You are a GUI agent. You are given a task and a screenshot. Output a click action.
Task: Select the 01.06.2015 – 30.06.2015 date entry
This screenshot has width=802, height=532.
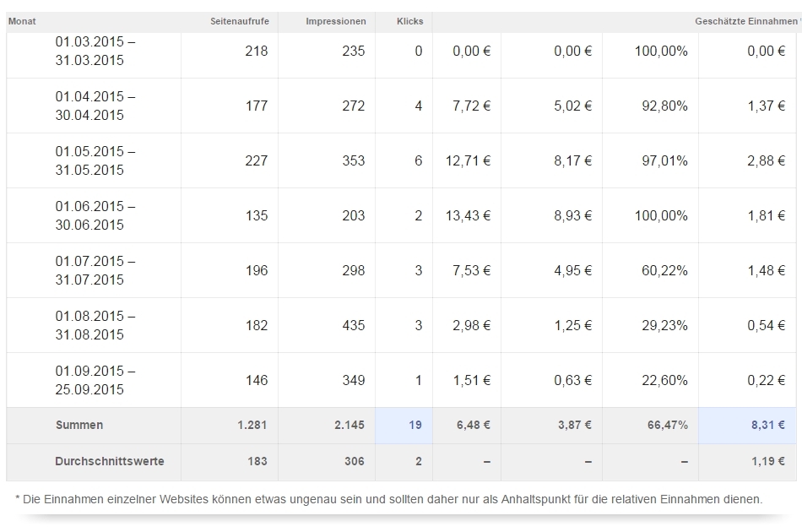[95, 215]
